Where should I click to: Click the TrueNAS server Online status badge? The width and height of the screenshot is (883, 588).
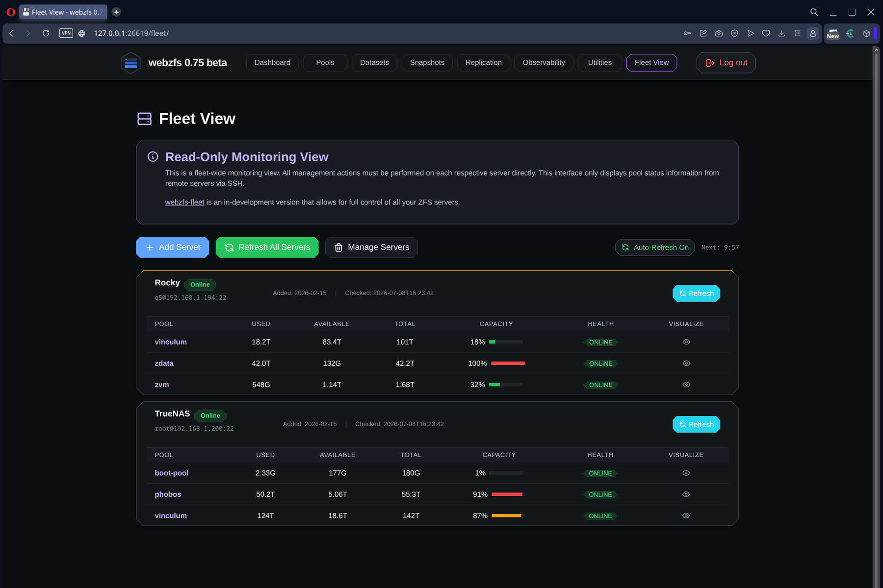click(210, 415)
